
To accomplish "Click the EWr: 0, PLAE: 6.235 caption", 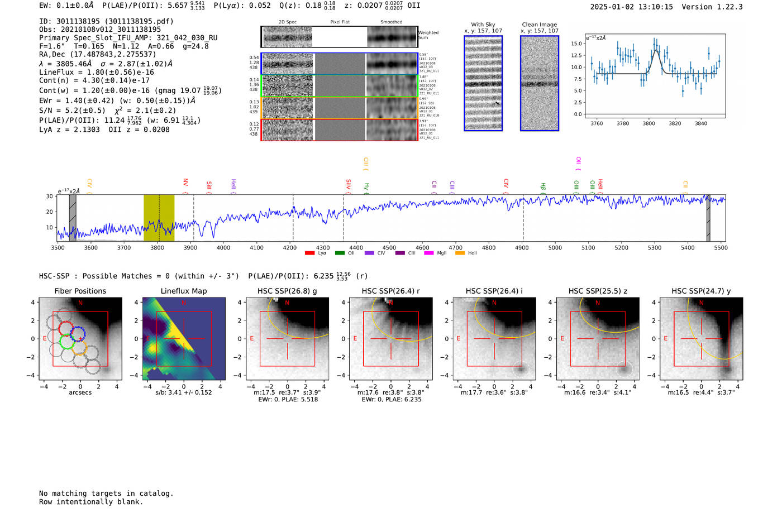I will point(392,400).
